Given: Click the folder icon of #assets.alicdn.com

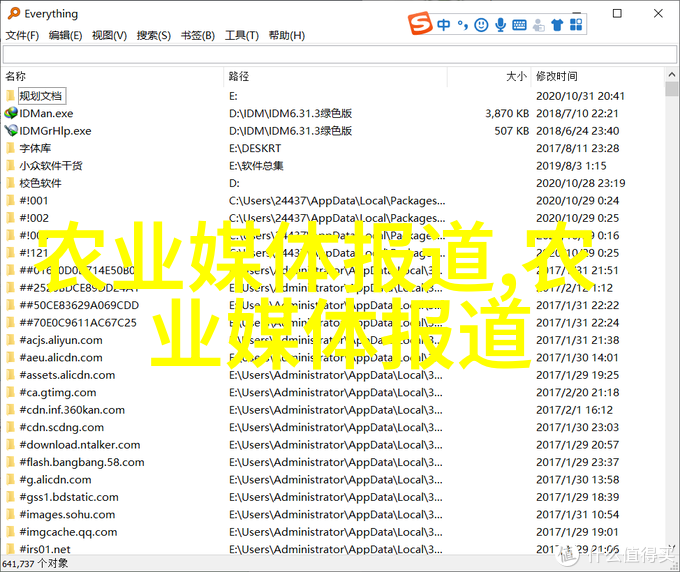Looking at the screenshot, I should point(11,375).
